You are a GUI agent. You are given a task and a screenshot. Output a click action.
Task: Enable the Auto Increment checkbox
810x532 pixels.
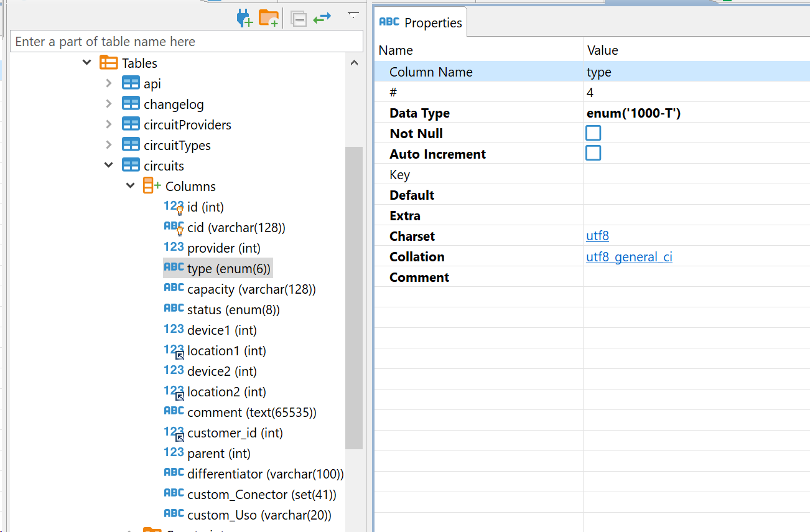(593, 152)
